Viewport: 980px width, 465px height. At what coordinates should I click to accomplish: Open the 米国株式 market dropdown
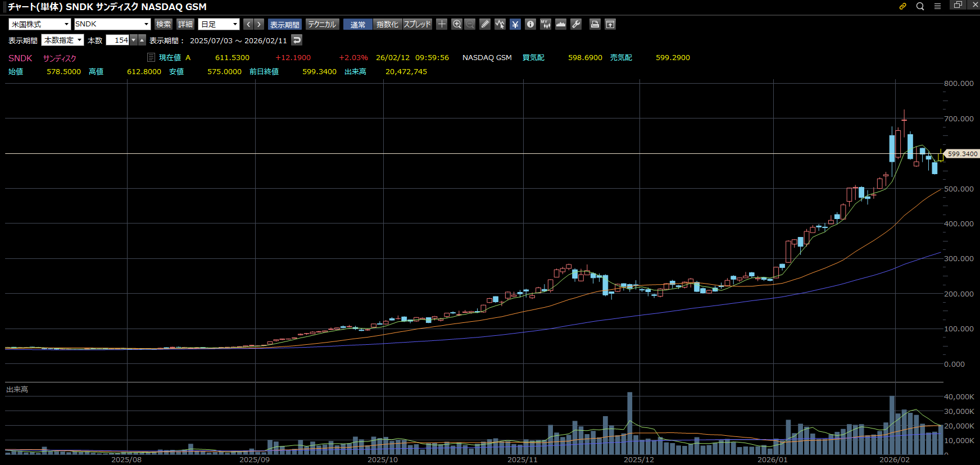pos(39,24)
